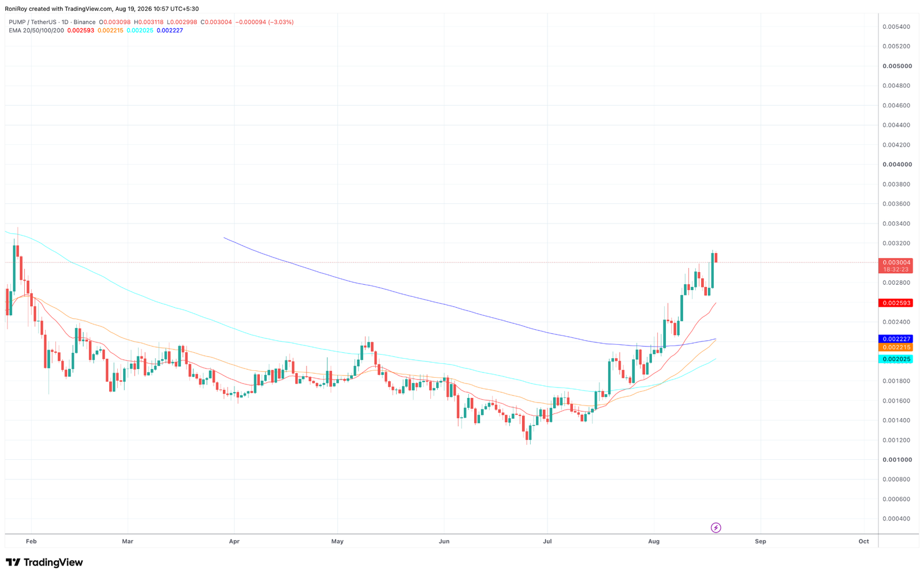This screenshot has width=924, height=577.
Task: Click the 0.005400 price scale label
Action: pyautogui.click(x=897, y=27)
